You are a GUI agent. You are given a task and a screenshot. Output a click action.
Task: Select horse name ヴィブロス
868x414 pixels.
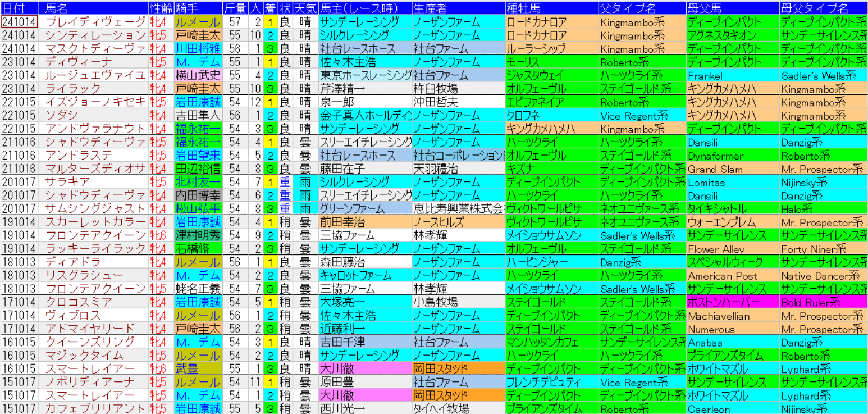click(93, 316)
